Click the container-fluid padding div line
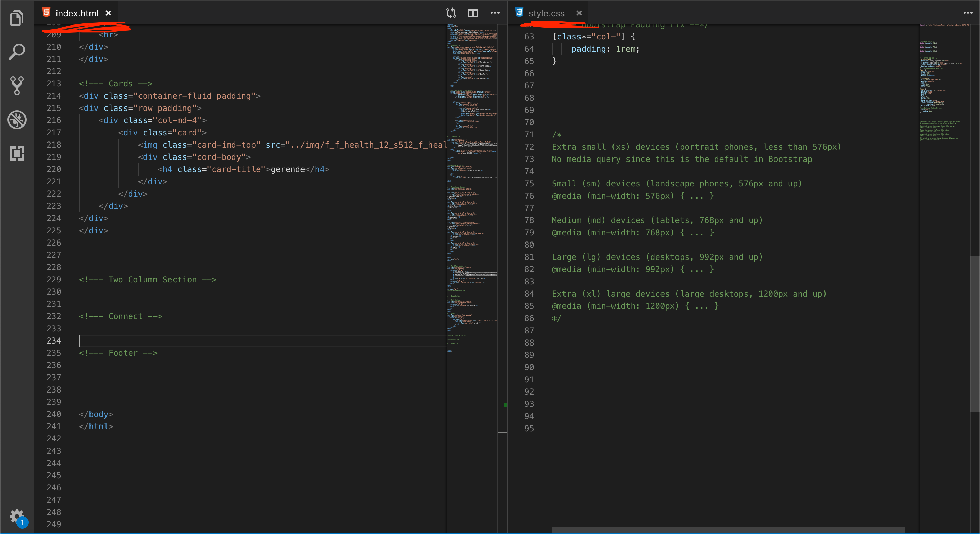980x534 pixels. point(170,96)
